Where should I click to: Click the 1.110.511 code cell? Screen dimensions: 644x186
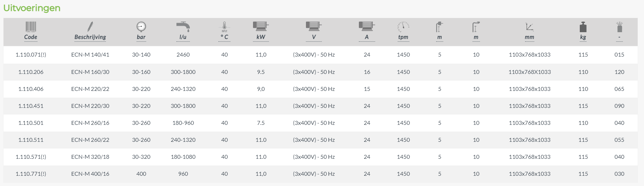click(31, 140)
